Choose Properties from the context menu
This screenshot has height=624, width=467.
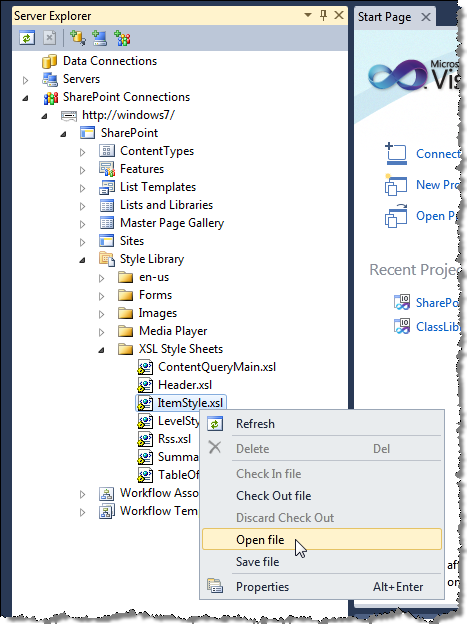pyautogui.click(x=322, y=587)
